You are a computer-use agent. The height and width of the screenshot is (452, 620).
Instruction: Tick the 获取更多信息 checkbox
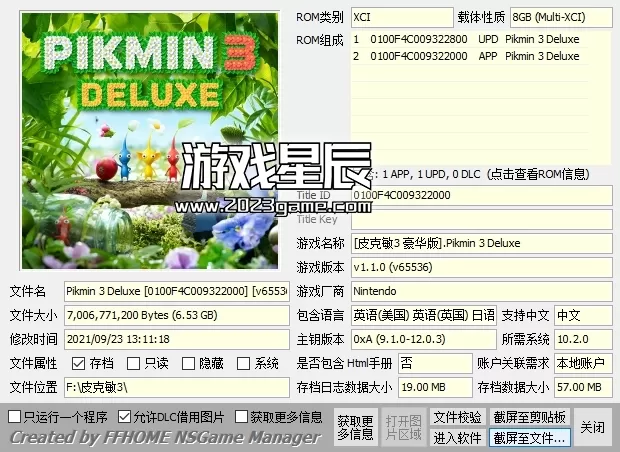point(241,416)
